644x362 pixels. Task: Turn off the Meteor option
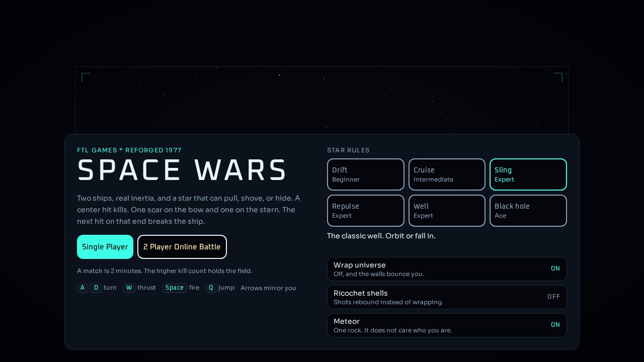447,325
